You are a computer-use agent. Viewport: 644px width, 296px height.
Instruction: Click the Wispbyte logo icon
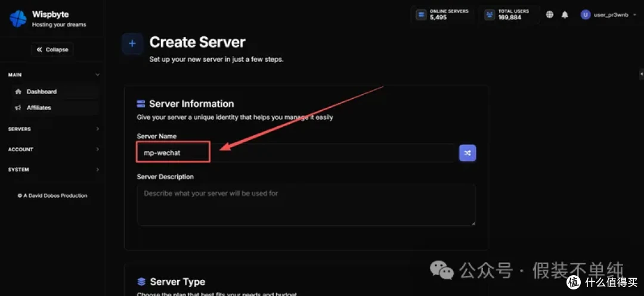pyautogui.click(x=18, y=19)
